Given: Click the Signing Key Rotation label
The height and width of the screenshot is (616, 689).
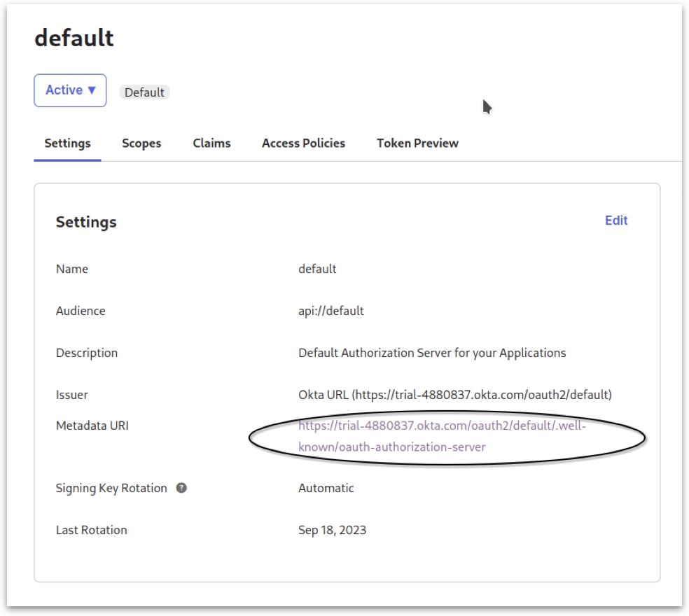Looking at the screenshot, I should pos(111,488).
